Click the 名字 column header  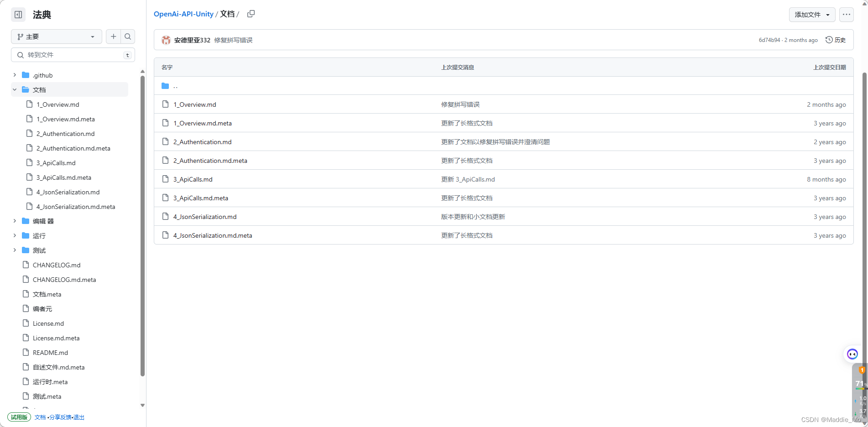167,67
